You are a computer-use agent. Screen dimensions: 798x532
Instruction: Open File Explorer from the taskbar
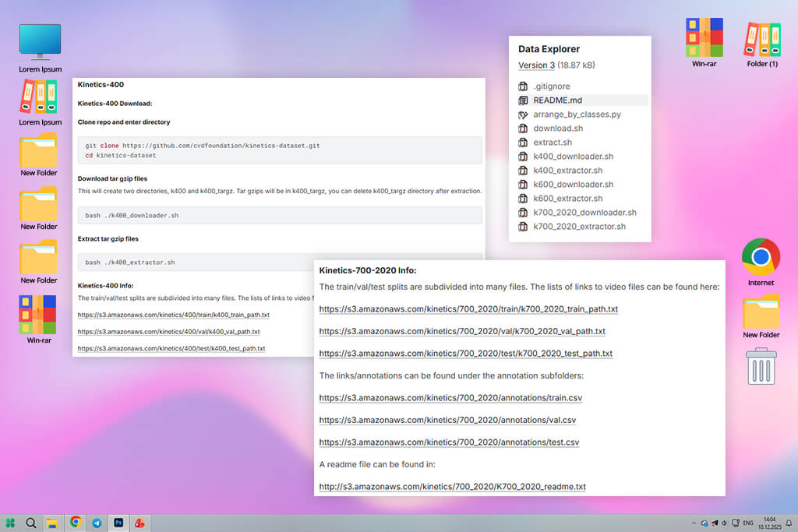(x=52, y=523)
